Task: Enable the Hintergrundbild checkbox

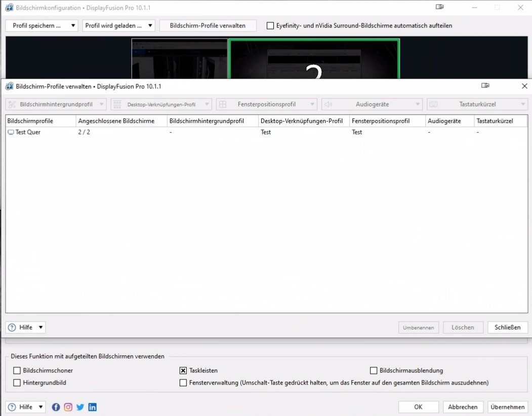Action: tap(17, 383)
